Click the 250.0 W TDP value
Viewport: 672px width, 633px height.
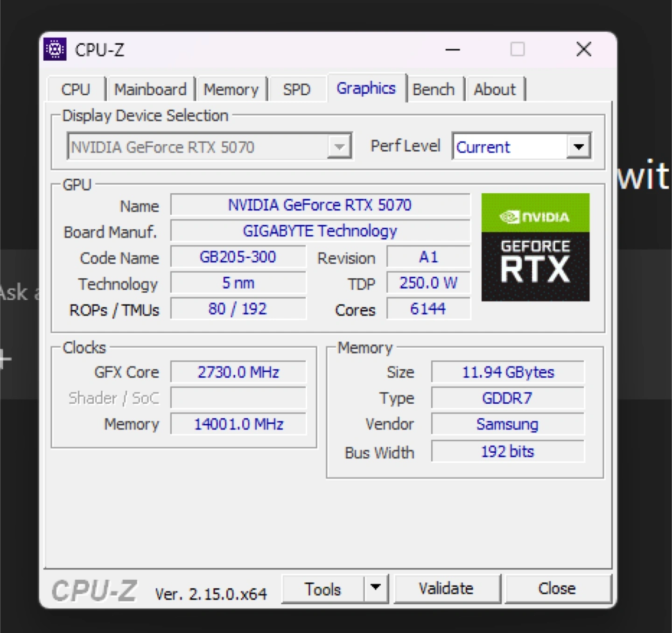[x=428, y=282]
